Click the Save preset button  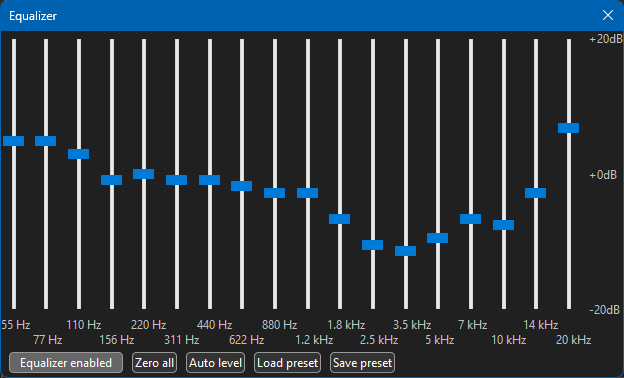coord(362,362)
